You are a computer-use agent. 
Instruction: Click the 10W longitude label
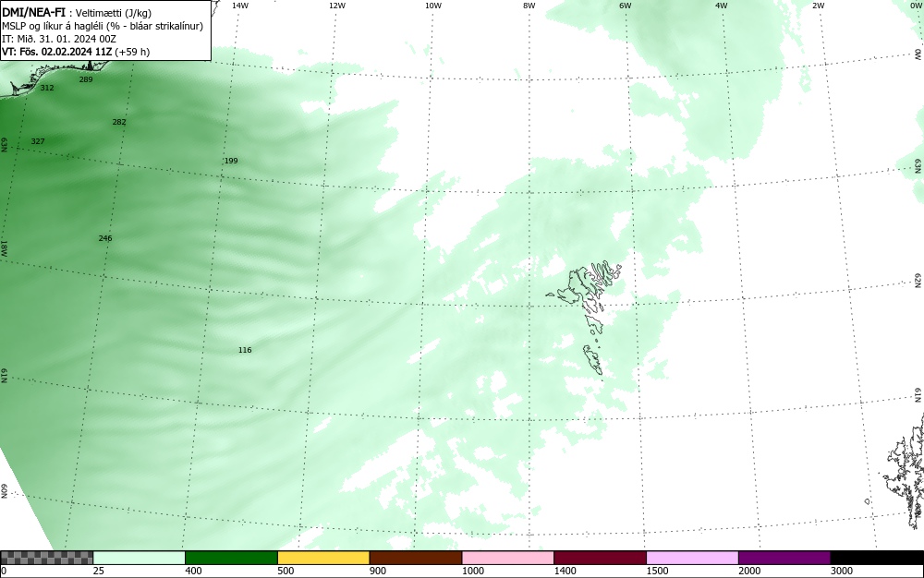pos(433,6)
